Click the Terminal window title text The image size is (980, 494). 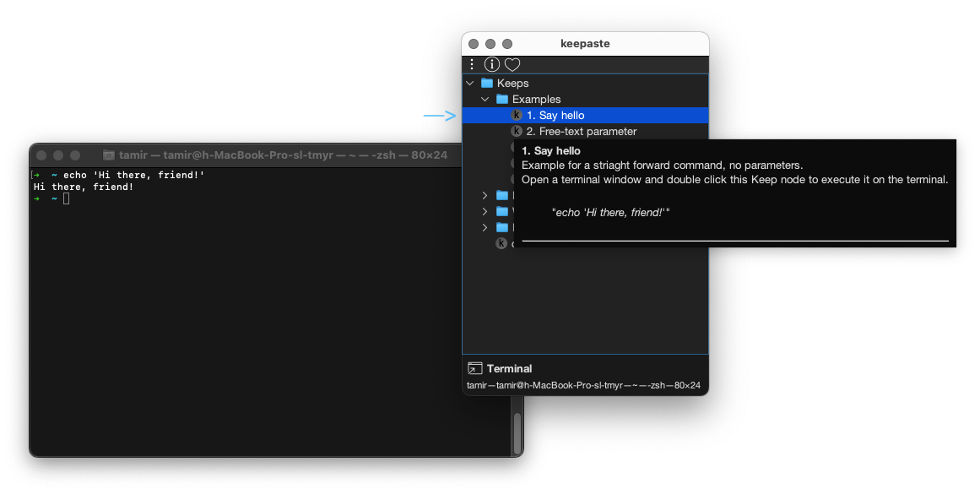pos(283,155)
